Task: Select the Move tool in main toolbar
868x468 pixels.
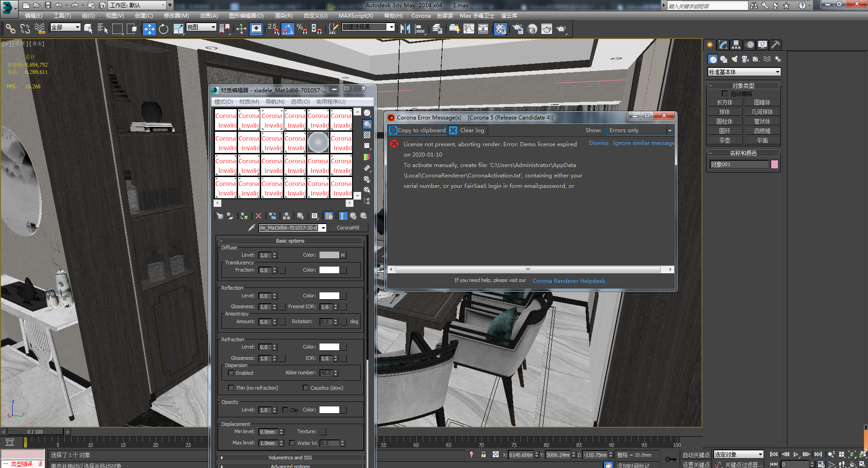Action: (x=149, y=29)
